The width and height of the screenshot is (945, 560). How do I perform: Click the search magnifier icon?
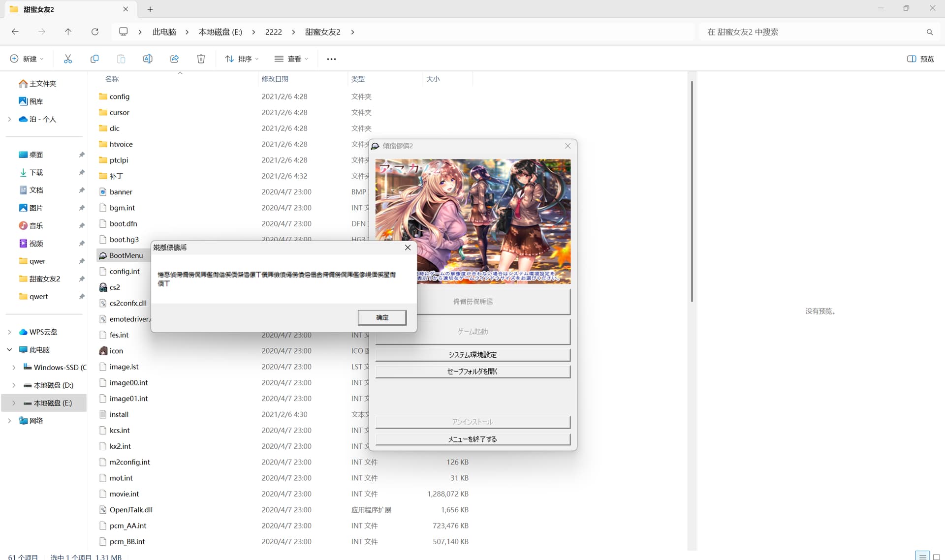point(930,32)
